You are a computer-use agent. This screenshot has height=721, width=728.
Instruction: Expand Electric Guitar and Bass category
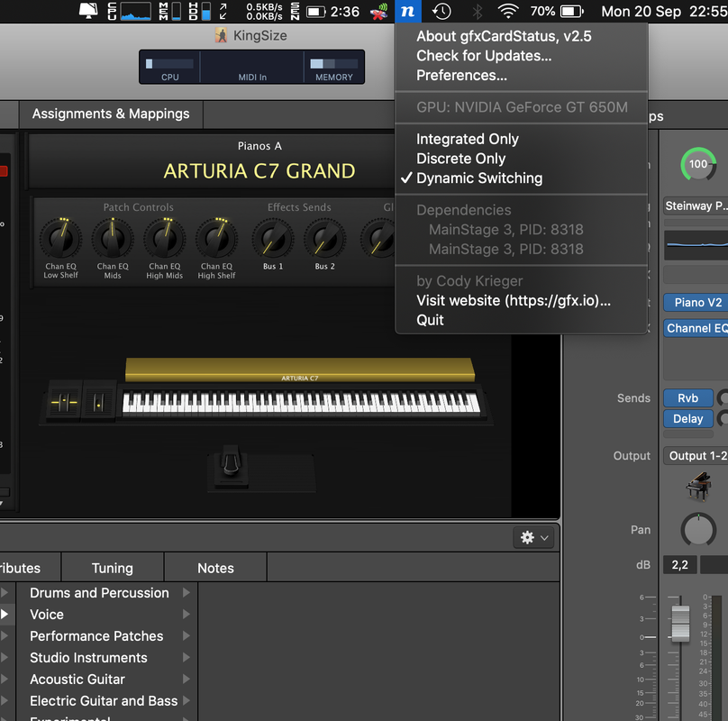107,700
